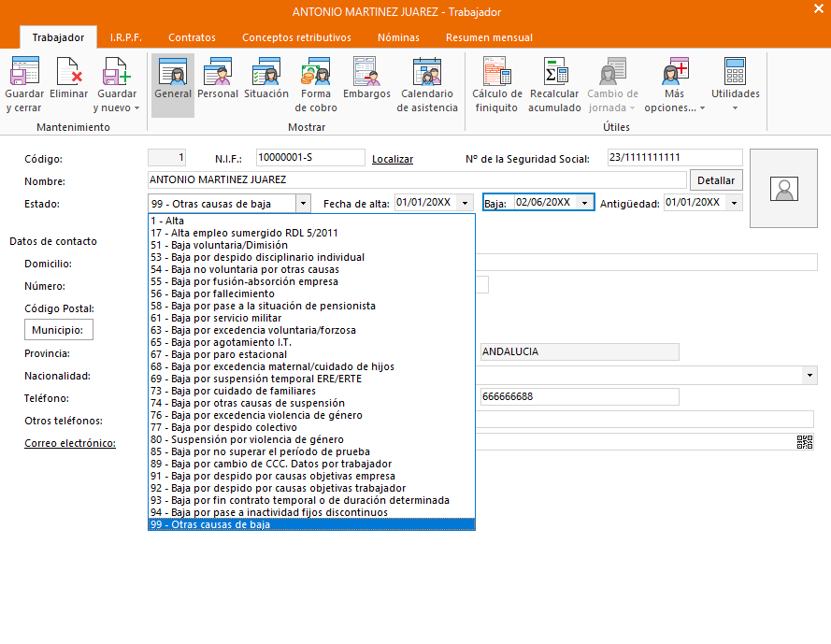Open the Baja date picker arrow
The height and width of the screenshot is (644, 831).
click(x=584, y=203)
